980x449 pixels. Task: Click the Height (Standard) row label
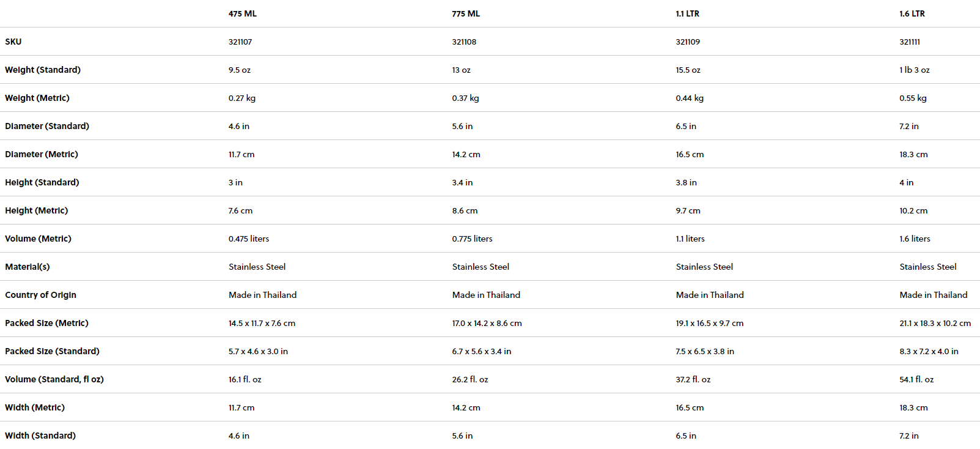click(x=42, y=182)
